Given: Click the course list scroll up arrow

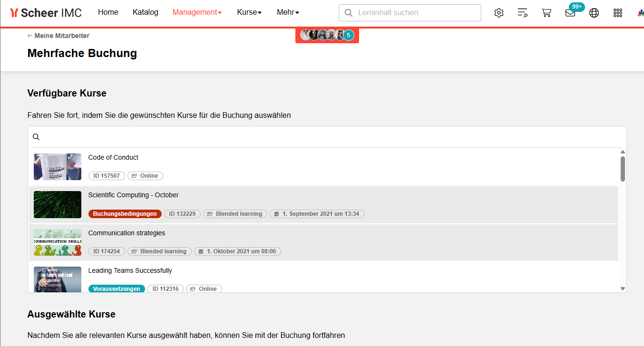Looking at the screenshot, I should pos(623,152).
